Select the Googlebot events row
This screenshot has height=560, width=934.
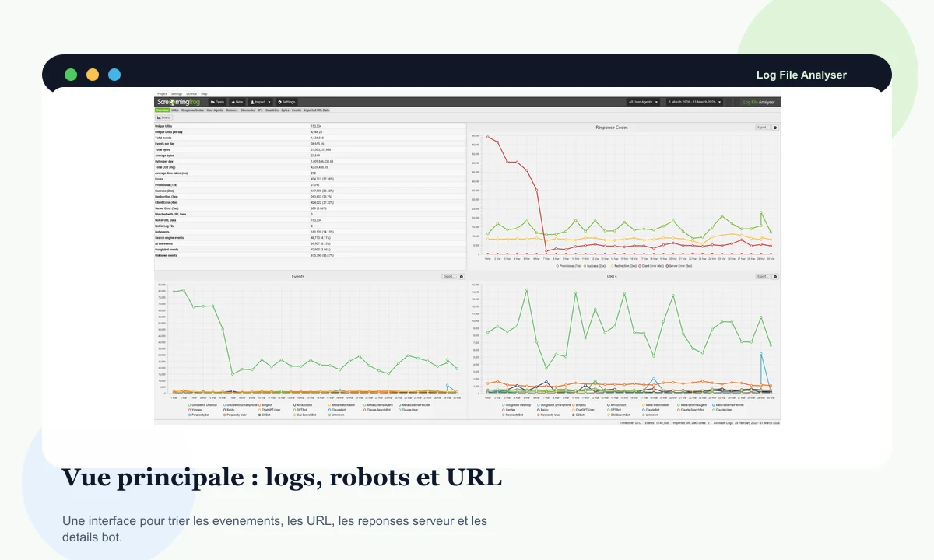pyautogui.click(x=310, y=249)
